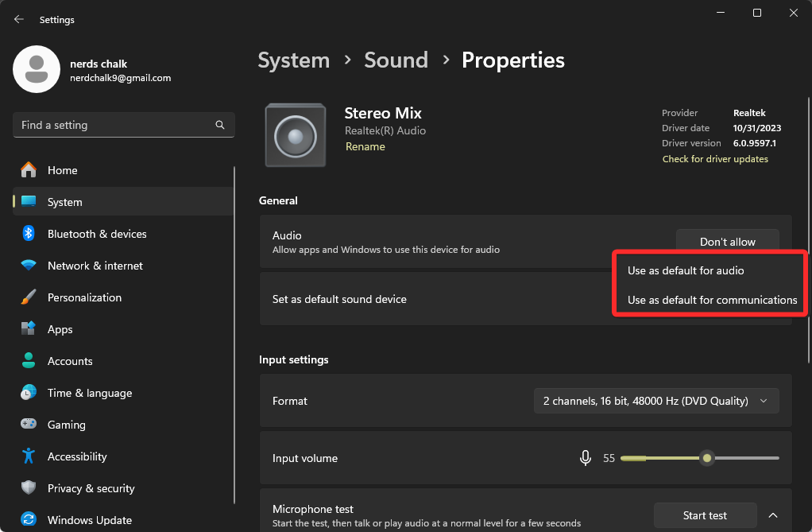Select Use as default for audio
The width and height of the screenshot is (812, 532).
pos(685,270)
